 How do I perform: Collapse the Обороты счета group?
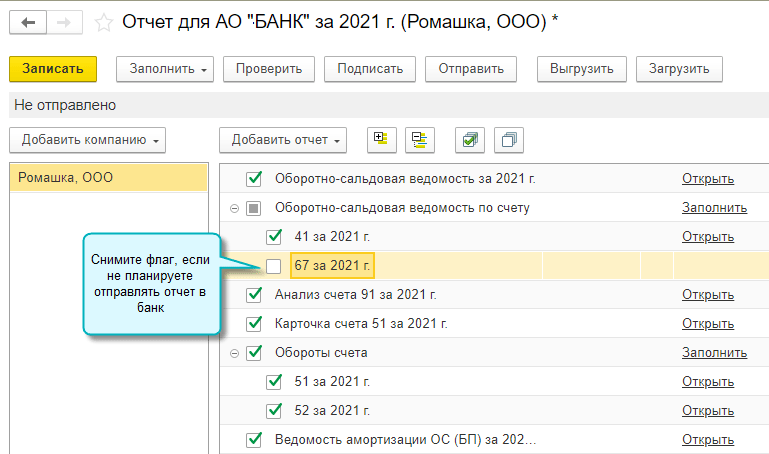(x=235, y=353)
